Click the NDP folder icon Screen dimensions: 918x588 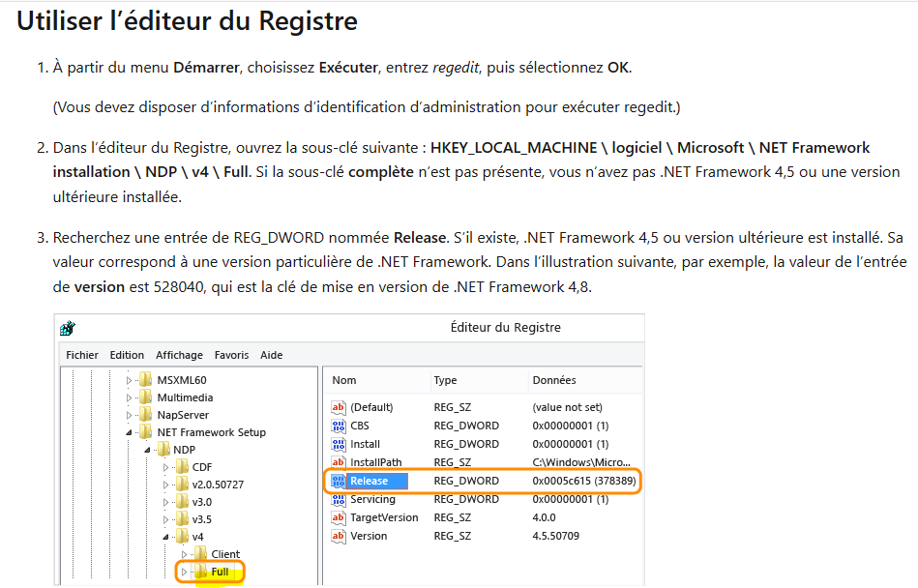(x=163, y=450)
